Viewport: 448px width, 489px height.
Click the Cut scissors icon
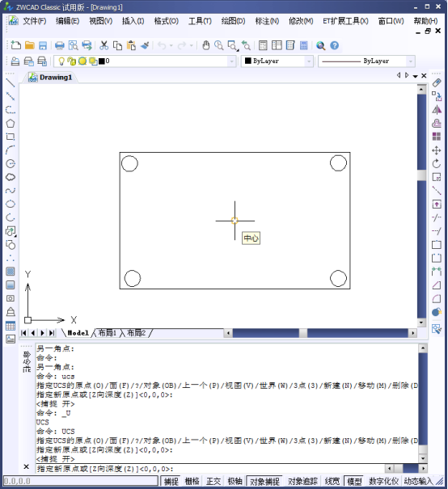[104, 45]
